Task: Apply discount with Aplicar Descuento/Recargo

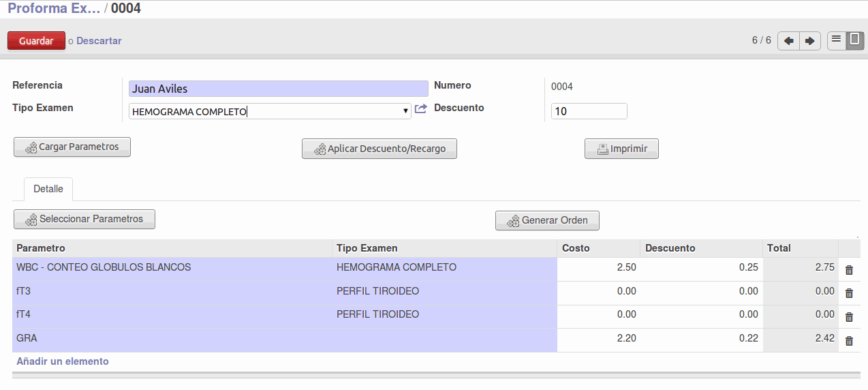Action: [379, 149]
